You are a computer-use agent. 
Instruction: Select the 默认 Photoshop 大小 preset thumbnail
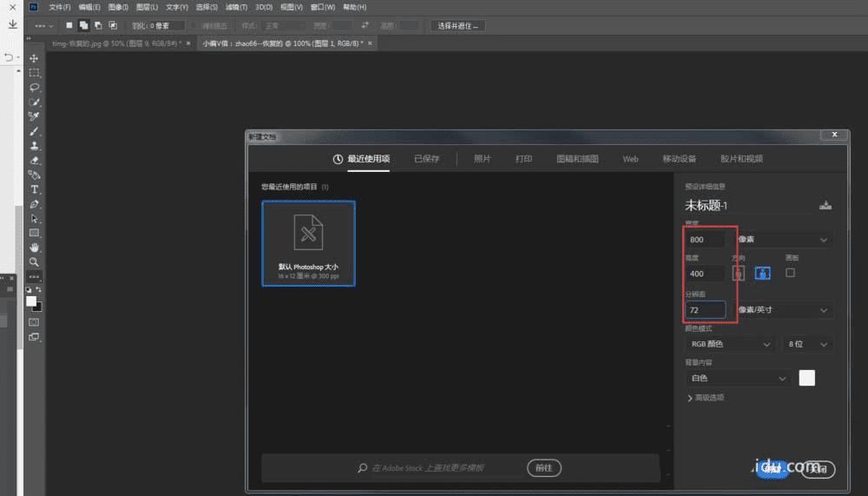coord(308,243)
